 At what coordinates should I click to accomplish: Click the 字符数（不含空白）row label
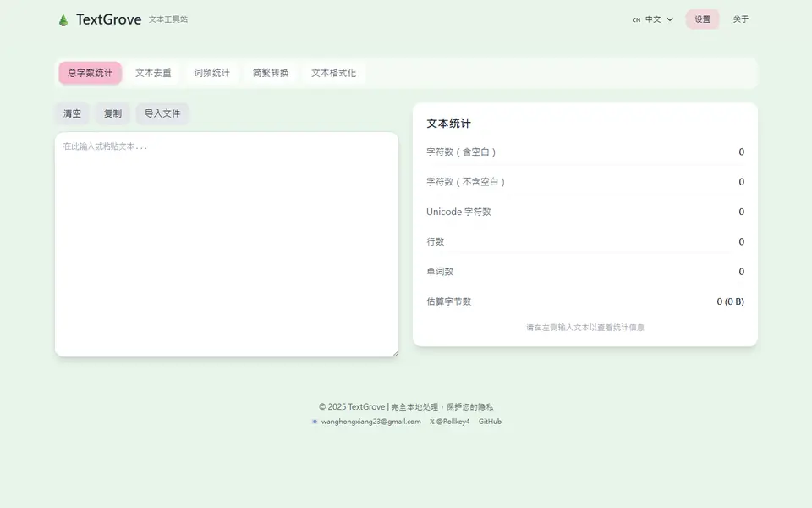465,182
